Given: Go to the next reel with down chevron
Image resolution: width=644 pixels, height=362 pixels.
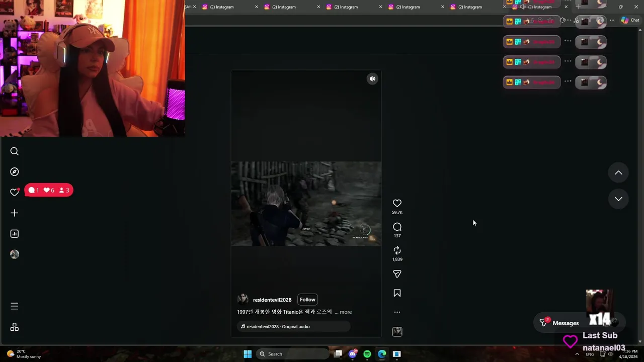Looking at the screenshot, I should (x=618, y=199).
